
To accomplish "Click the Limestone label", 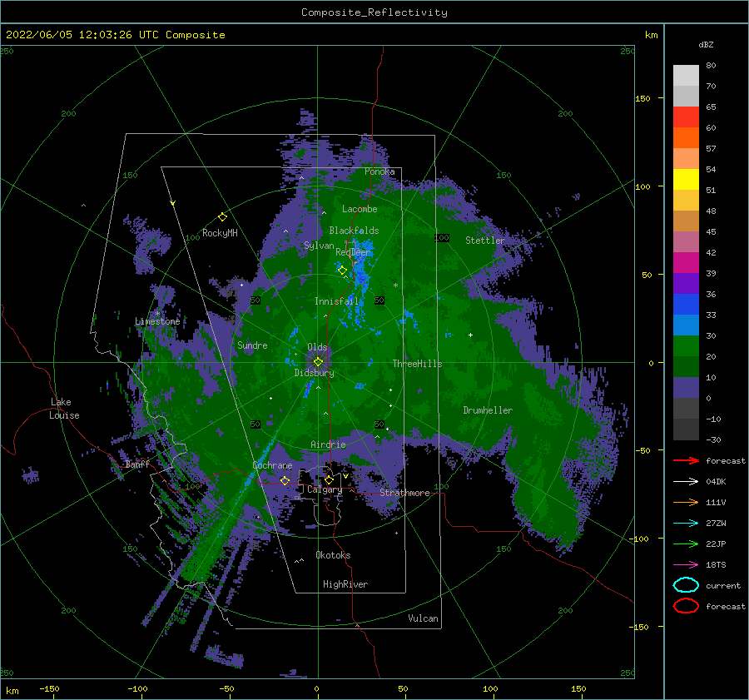I will click(157, 321).
